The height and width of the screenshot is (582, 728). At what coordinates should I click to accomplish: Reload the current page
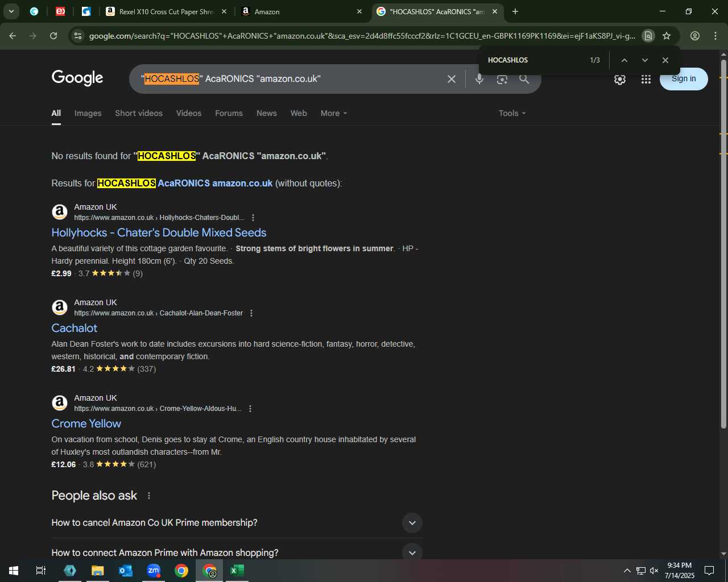tap(53, 36)
